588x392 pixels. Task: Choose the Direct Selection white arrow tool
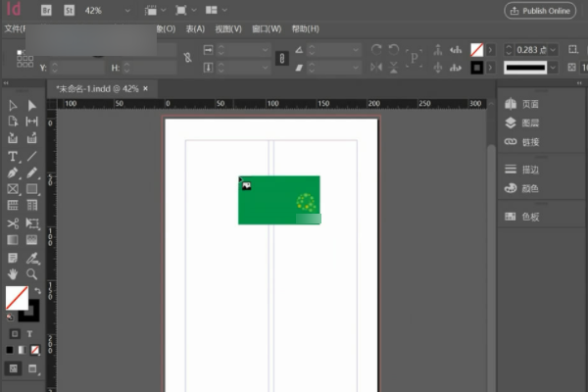[31, 106]
